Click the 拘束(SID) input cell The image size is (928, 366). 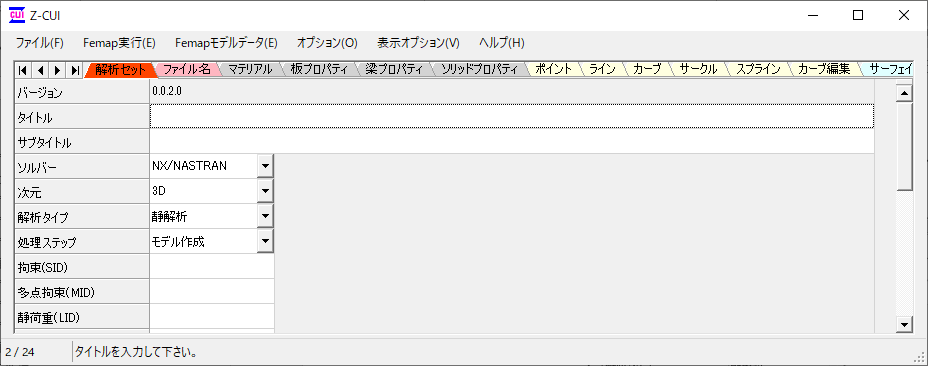(212, 266)
